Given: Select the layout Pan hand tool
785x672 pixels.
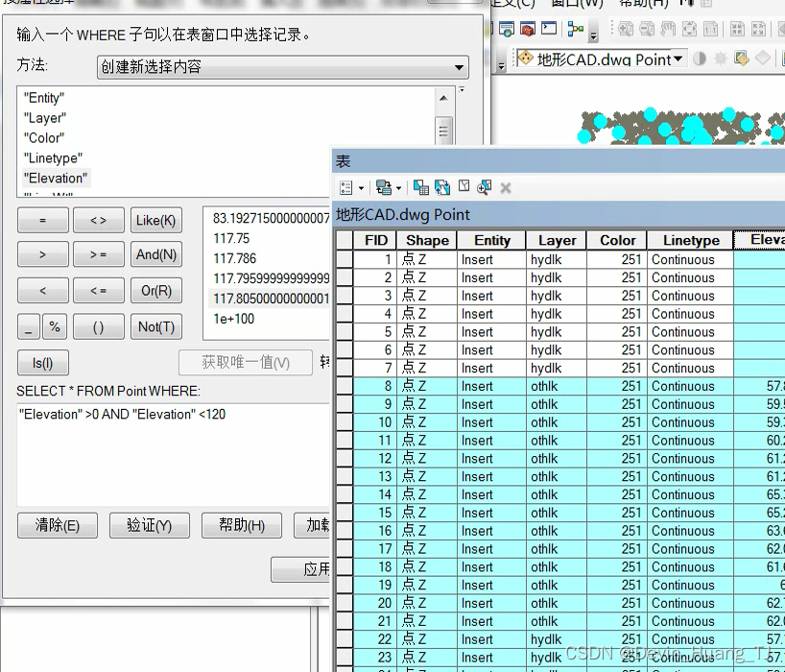Looking at the screenshot, I should [x=668, y=29].
